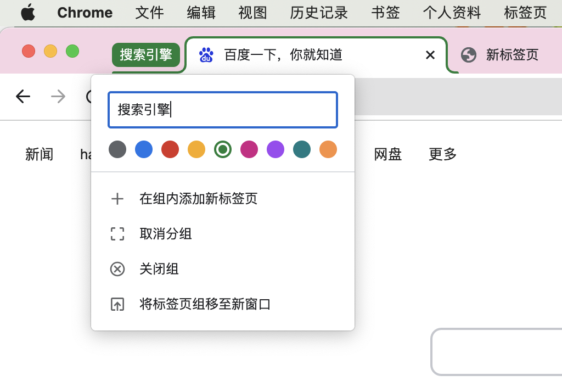Click the group name input field
Image resolution: width=562 pixels, height=392 pixels.
pos(223,110)
